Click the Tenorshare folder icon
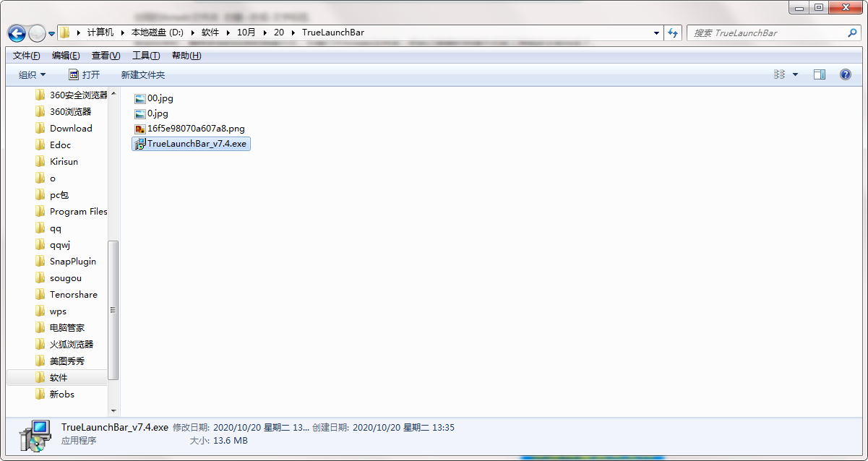The image size is (868, 461). pos(40,295)
